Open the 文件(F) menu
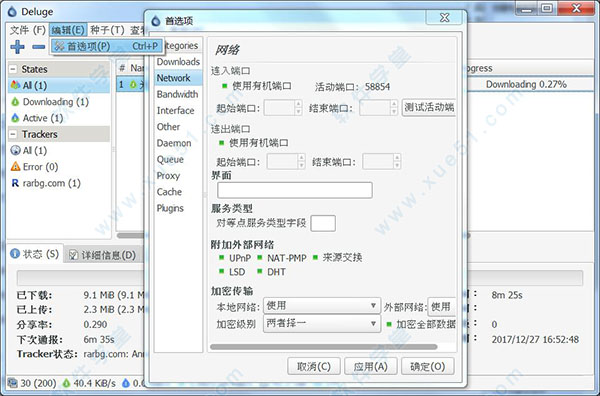Screen dimensions: 600x396 click(x=28, y=30)
